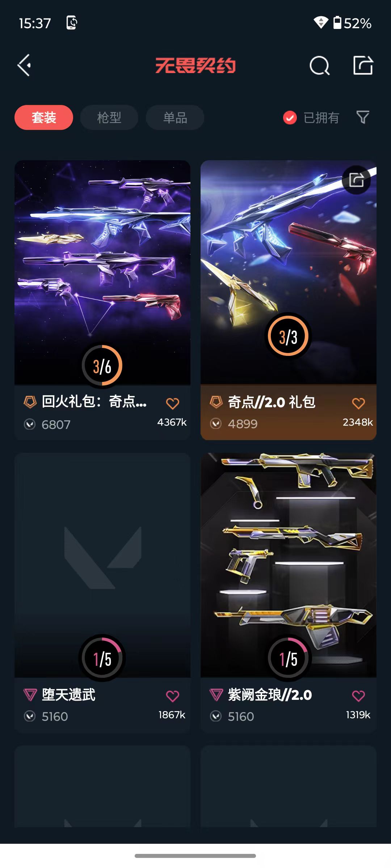Tap the 3/6 progress ring
Screen dimensions: 391x868
point(102,366)
